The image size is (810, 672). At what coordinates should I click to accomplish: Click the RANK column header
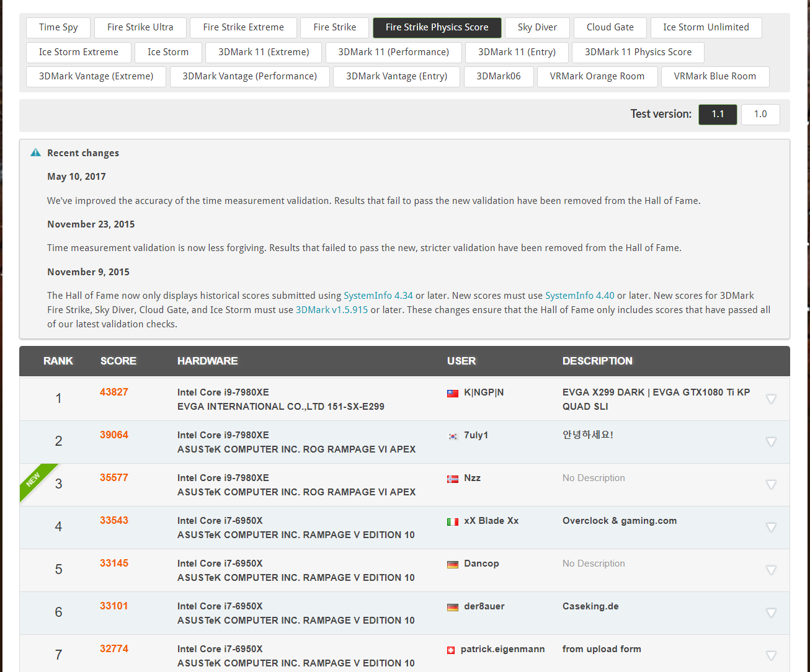(58, 361)
